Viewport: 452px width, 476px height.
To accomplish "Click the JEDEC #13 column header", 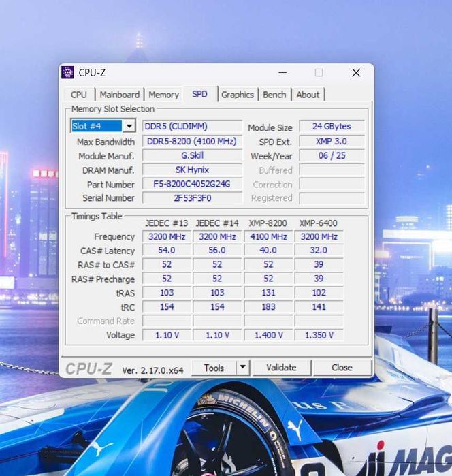I will 167,223.
